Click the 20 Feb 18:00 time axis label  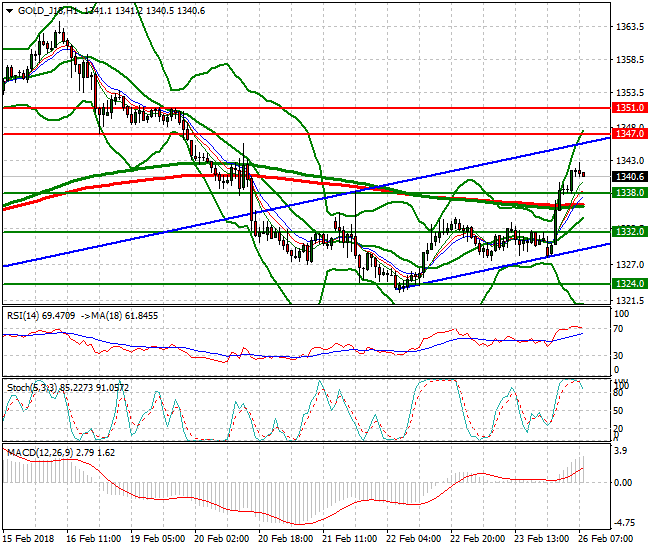click(x=286, y=539)
